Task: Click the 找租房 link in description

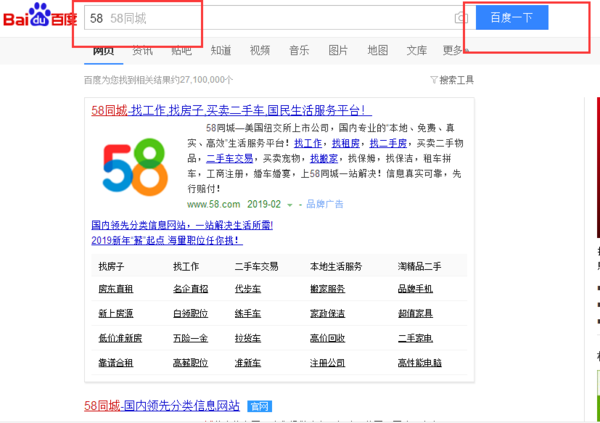Action: (x=346, y=143)
